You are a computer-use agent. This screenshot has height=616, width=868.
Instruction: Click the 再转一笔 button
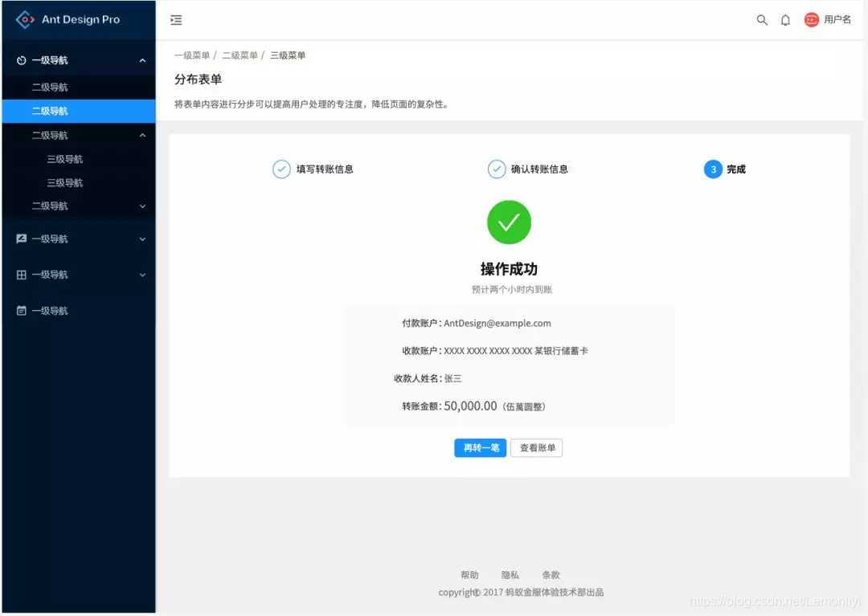coord(480,448)
